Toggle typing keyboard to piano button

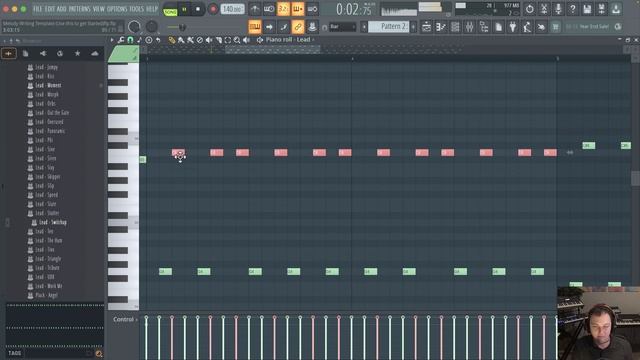point(255,27)
